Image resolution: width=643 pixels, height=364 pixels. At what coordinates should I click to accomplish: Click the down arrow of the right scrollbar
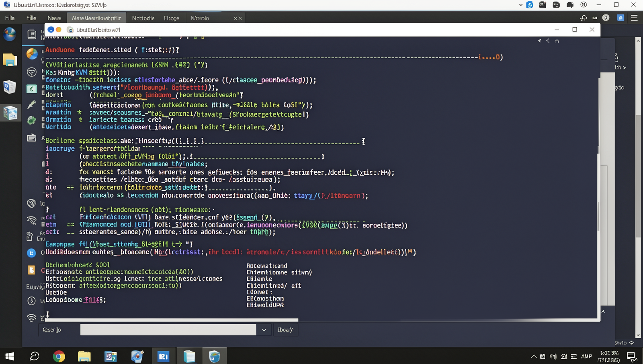point(638,335)
